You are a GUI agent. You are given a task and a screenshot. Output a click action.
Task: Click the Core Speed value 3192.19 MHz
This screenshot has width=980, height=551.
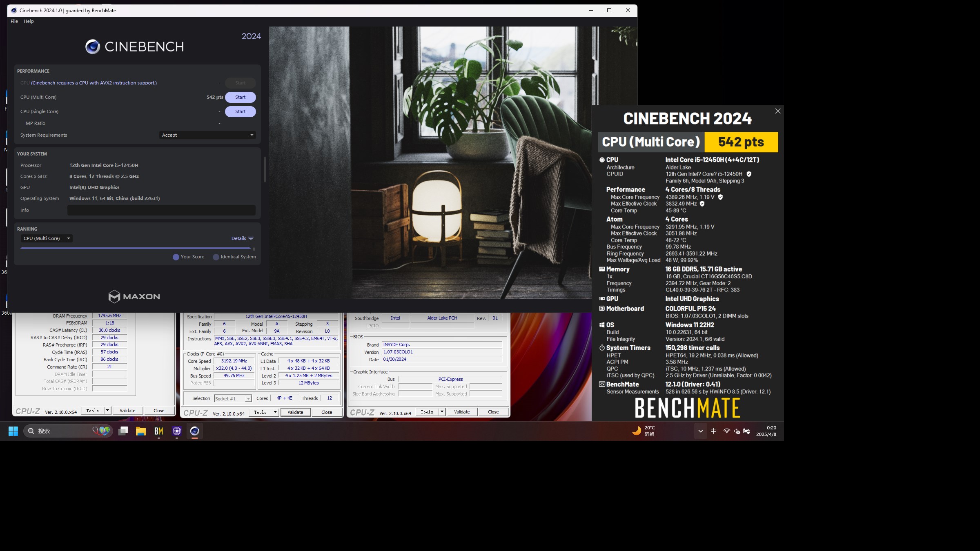tap(234, 361)
